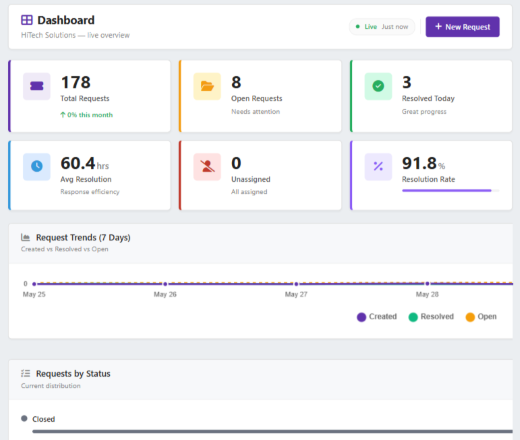Click the green up arrow beside 0% this month
This screenshot has width=520, height=440.
tap(63, 115)
